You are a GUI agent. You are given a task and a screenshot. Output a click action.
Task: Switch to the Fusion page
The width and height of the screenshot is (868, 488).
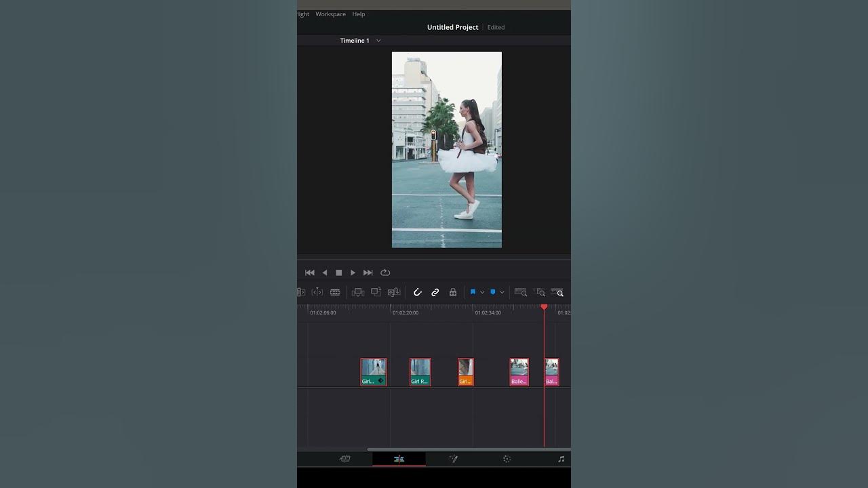click(x=453, y=459)
